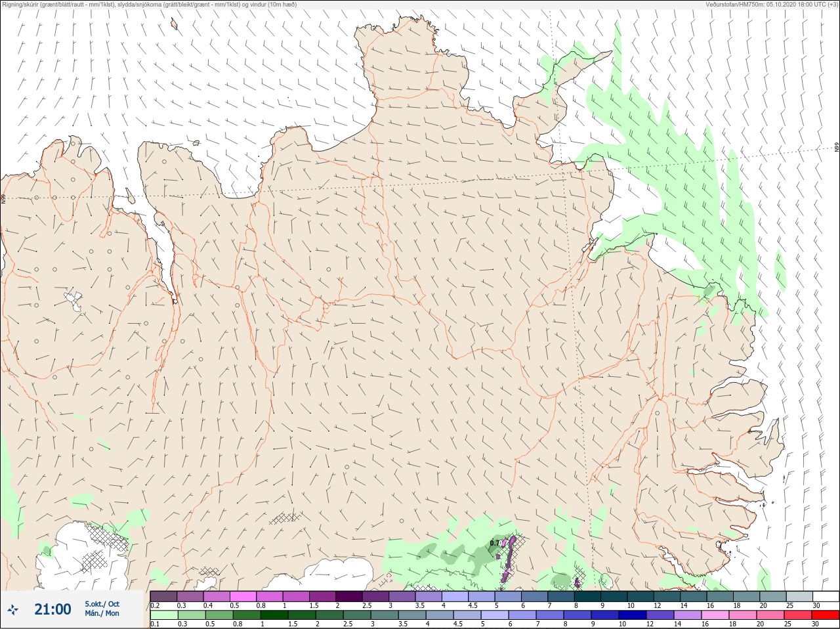Pick the upper-row legend swatch labeled 1
The image size is (840, 629).
[296, 596]
